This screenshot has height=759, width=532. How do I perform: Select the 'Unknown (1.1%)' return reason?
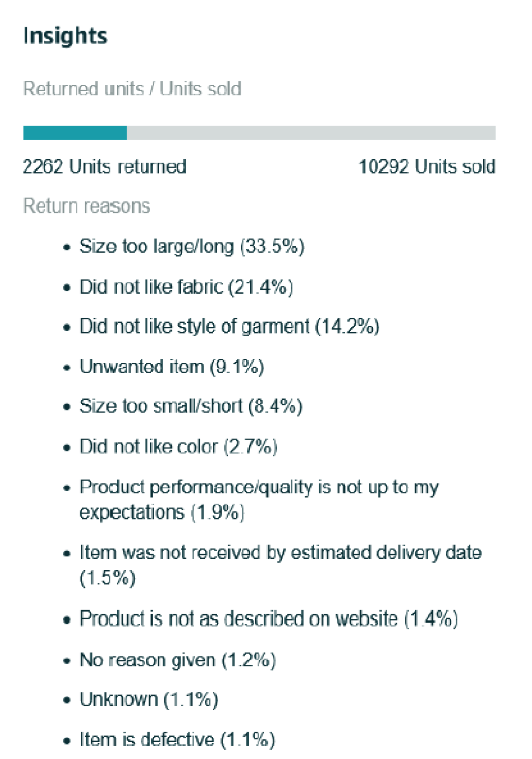pyautogui.click(x=149, y=699)
